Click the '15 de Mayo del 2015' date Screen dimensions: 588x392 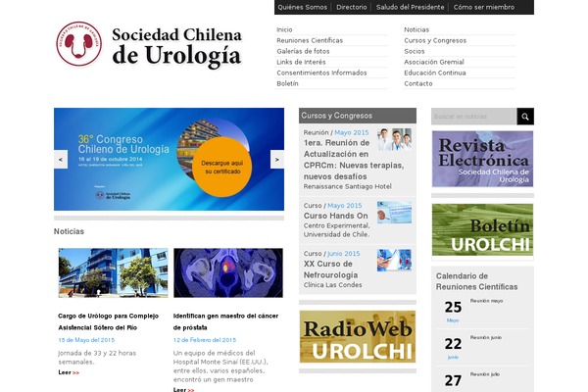(x=86, y=340)
